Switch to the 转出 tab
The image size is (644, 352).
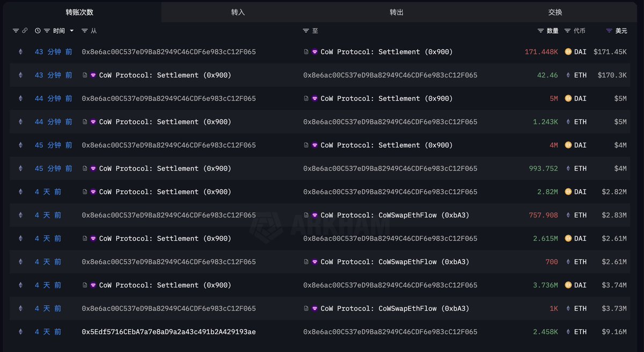click(x=397, y=12)
